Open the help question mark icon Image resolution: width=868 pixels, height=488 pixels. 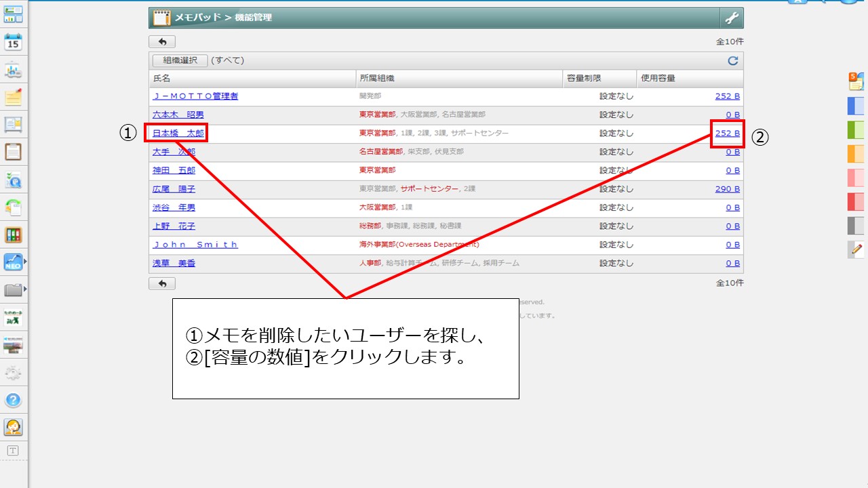click(14, 400)
